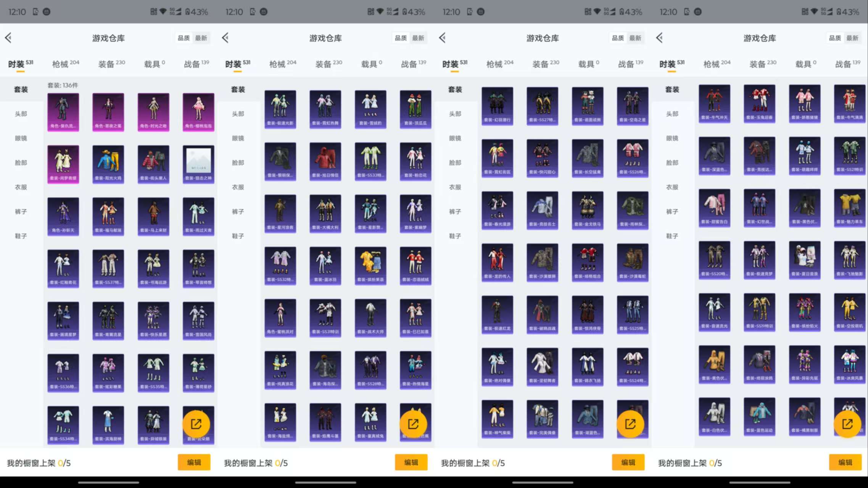Open the 套装-顶瓜瓜 green overalls outfit

pyautogui.click(x=415, y=109)
